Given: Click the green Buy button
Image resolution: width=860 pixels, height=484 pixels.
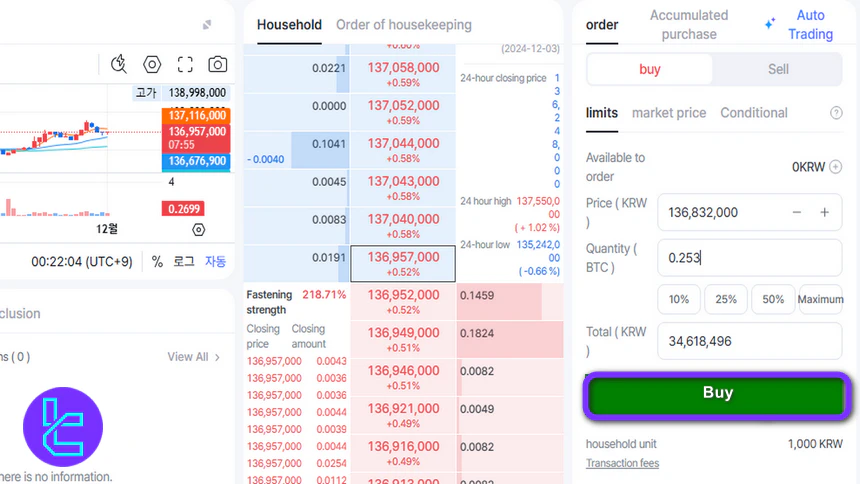Looking at the screenshot, I should pos(717,396).
